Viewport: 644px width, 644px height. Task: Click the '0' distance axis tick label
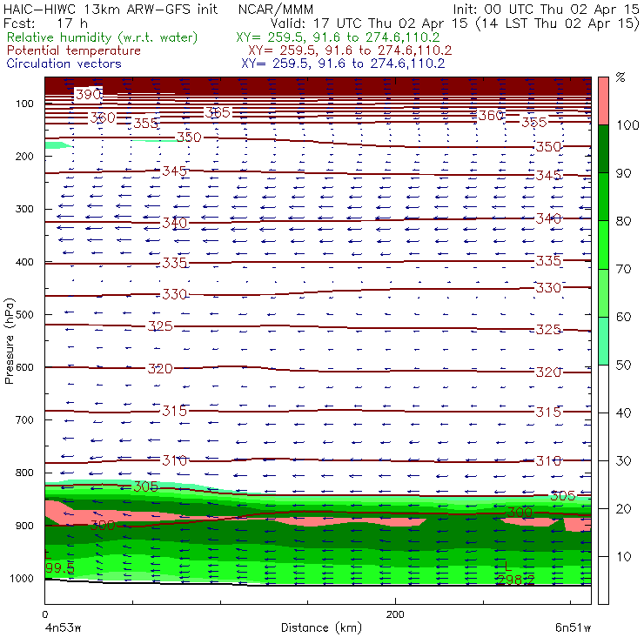tap(44, 614)
